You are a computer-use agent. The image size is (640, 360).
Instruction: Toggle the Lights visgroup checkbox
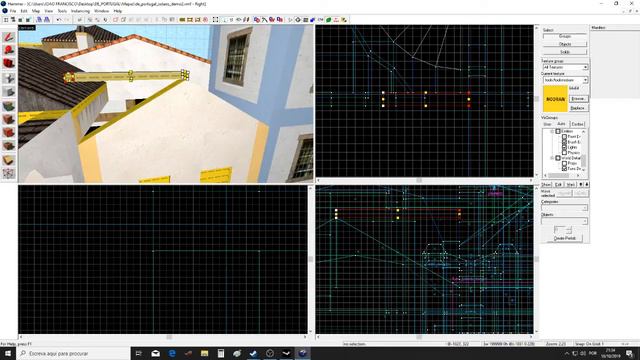coord(564,147)
